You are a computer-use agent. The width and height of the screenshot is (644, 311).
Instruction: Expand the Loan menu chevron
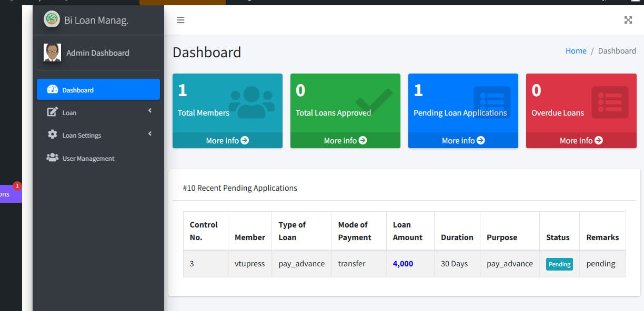click(x=150, y=111)
